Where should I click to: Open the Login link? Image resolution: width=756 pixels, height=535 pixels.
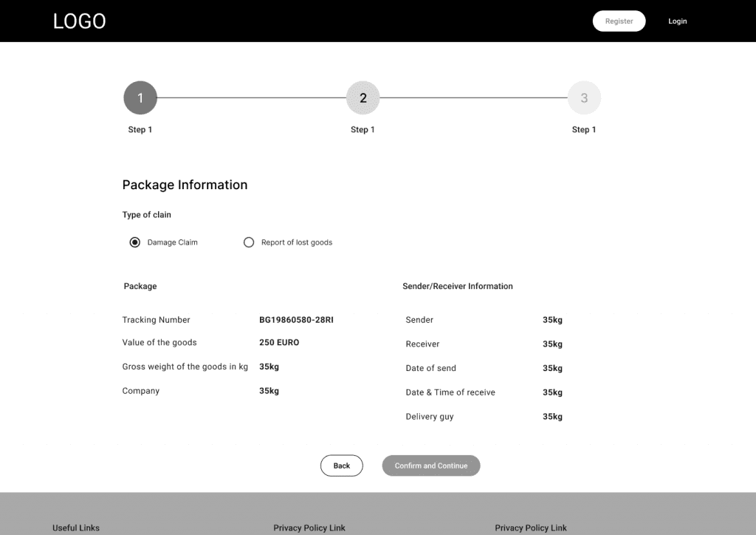point(677,21)
